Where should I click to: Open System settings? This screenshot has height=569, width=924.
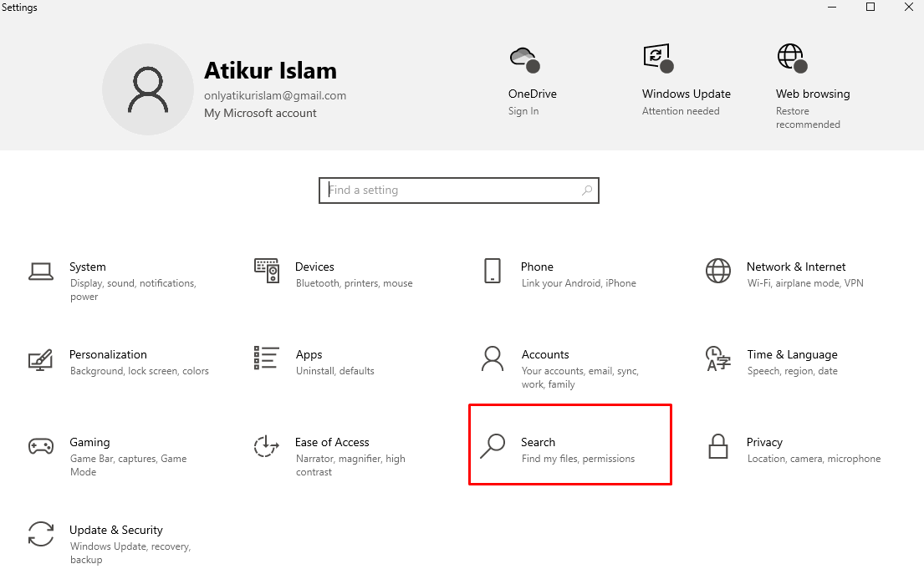88,267
